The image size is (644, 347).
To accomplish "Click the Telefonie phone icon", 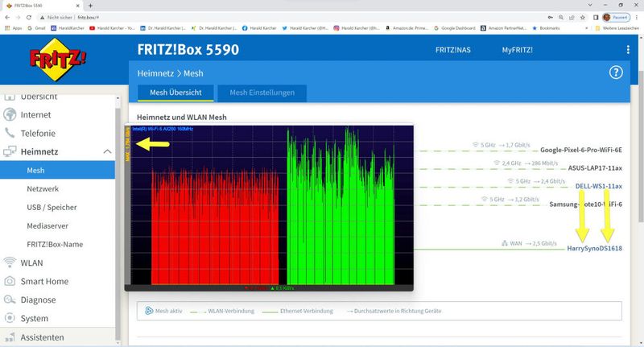I will [10, 133].
